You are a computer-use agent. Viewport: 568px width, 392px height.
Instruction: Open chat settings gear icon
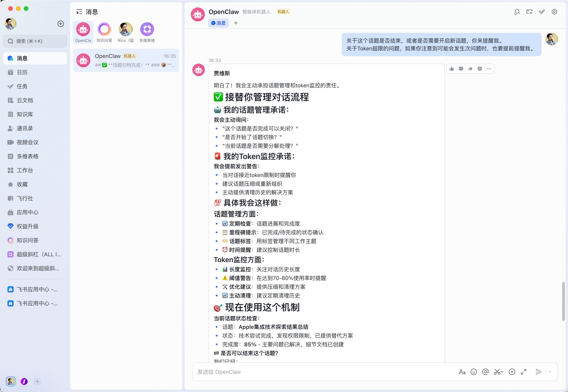(554, 12)
